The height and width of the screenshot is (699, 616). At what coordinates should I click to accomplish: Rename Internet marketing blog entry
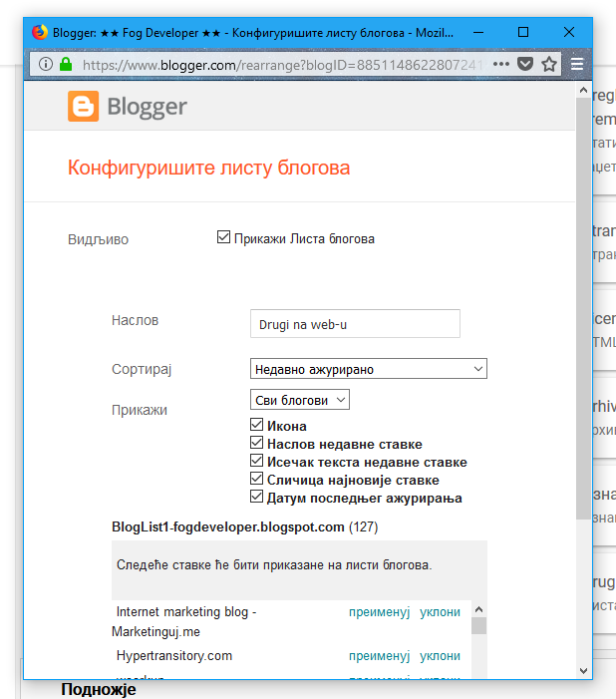coord(380,612)
